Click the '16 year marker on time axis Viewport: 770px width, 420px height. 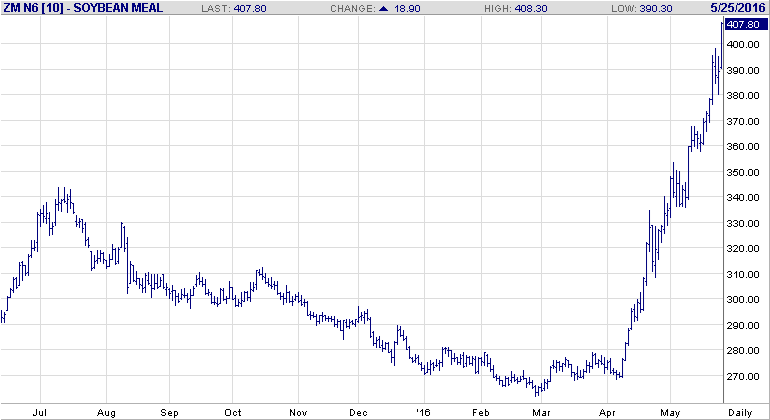(423, 411)
